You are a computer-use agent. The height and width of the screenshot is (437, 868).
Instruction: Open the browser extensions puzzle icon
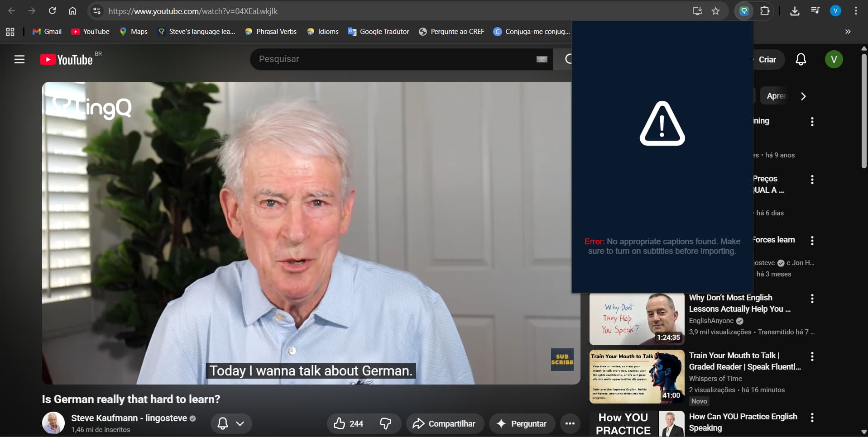765,11
